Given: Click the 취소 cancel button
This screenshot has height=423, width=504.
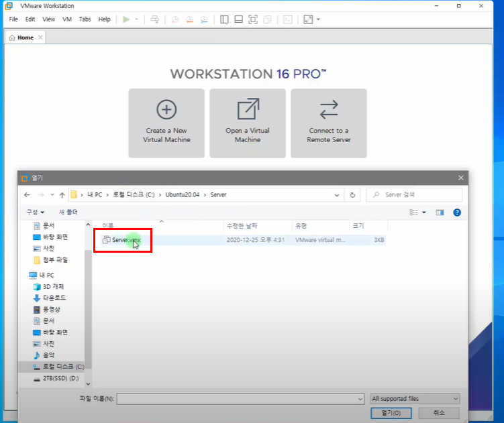Looking at the screenshot, I should click(x=439, y=413).
